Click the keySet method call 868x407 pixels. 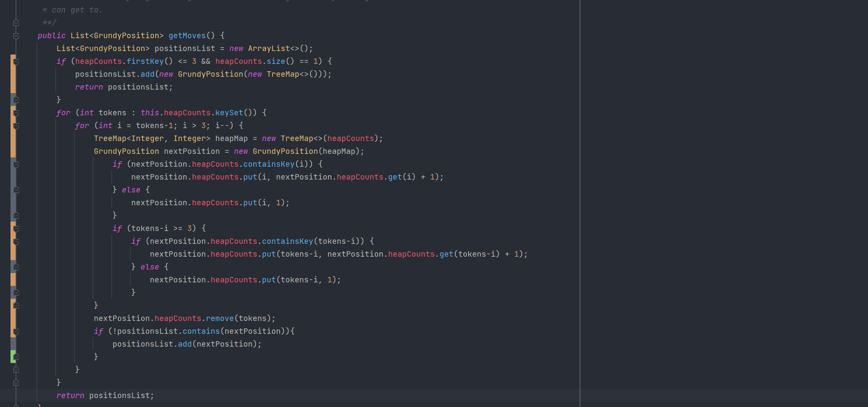(229, 113)
